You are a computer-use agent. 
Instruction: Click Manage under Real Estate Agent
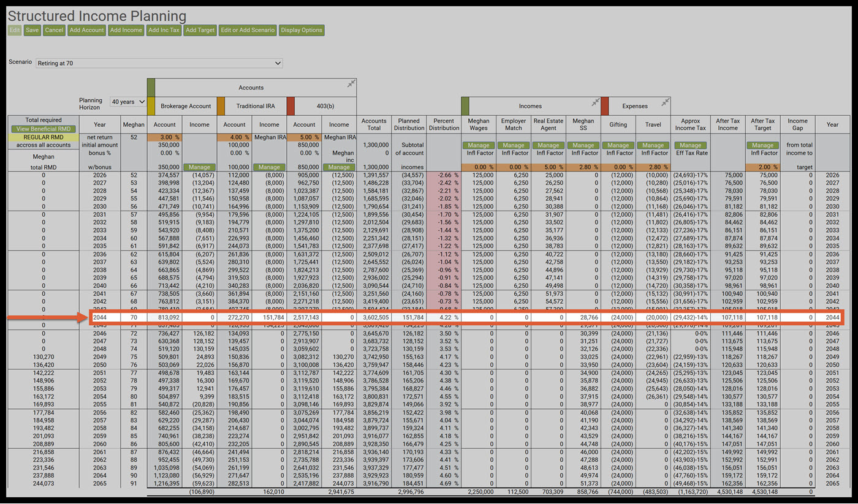[549, 146]
